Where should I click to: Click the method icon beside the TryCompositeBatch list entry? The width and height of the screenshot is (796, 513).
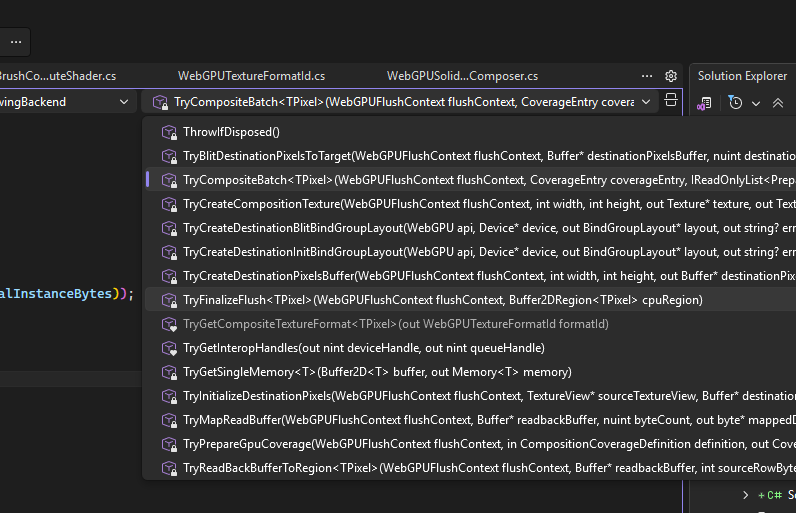tap(169, 180)
